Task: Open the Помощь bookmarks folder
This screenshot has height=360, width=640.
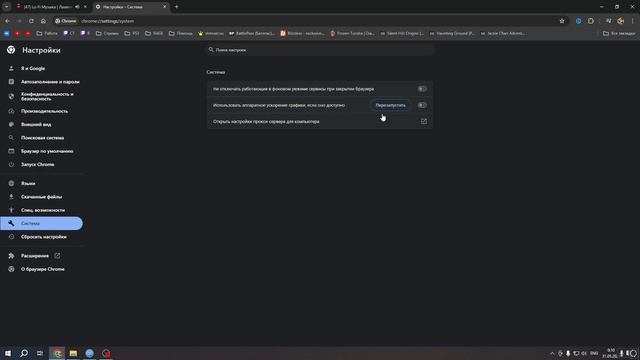Action: pos(181,33)
